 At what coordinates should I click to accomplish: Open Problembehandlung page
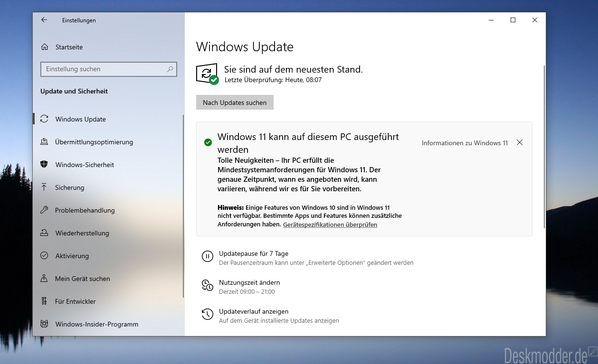coord(108,210)
